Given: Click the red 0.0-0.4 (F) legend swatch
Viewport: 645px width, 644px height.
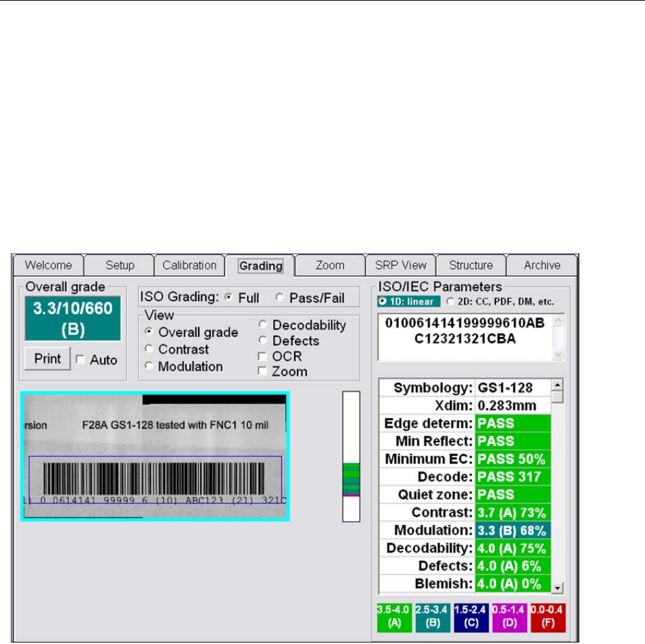Looking at the screenshot, I should click(548, 617).
